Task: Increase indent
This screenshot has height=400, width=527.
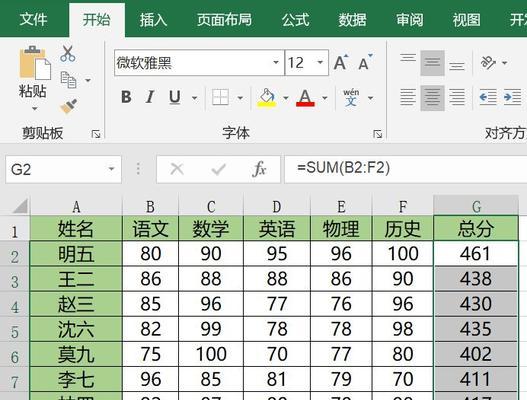Action: (512, 97)
